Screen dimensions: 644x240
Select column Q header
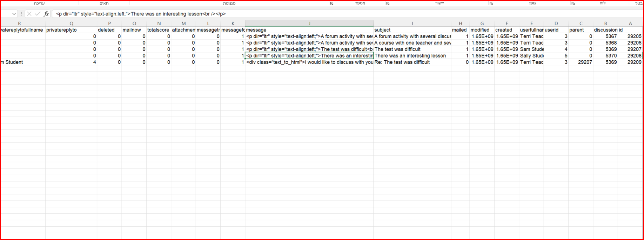(71, 24)
